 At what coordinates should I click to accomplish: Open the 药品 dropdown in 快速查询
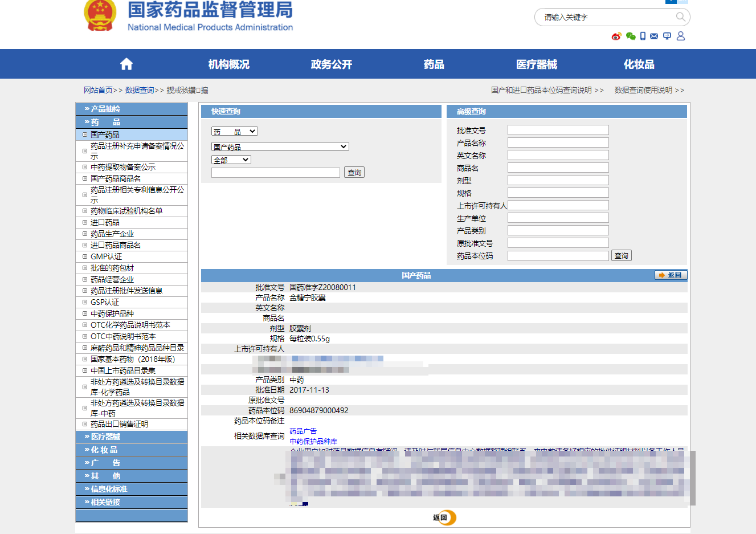click(235, 131)
